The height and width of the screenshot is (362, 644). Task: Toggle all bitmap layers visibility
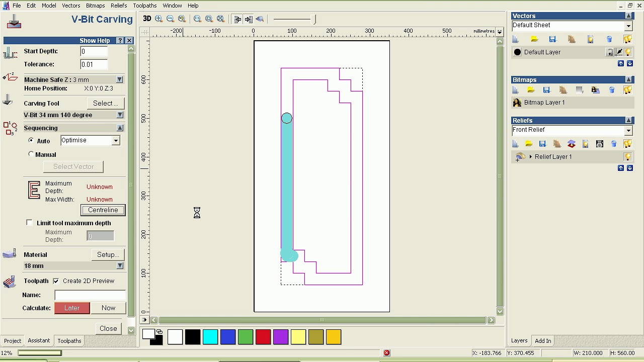pyautogui.click(x=627, y=90)
